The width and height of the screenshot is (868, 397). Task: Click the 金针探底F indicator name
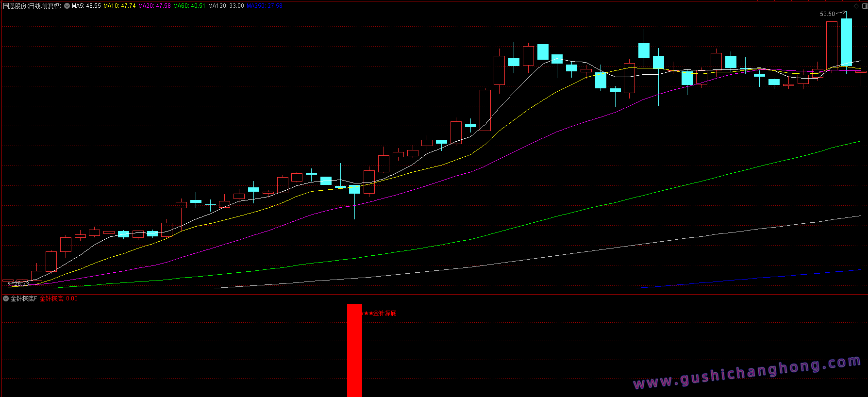24,298
